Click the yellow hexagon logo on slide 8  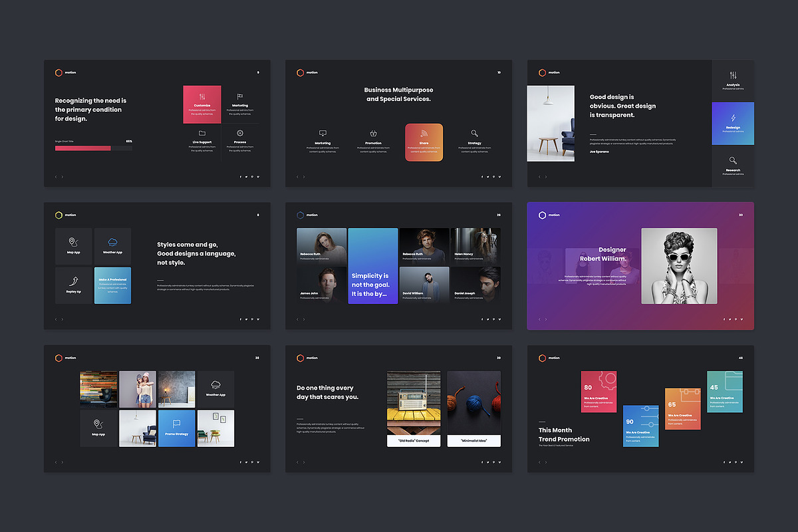(59, 215)
